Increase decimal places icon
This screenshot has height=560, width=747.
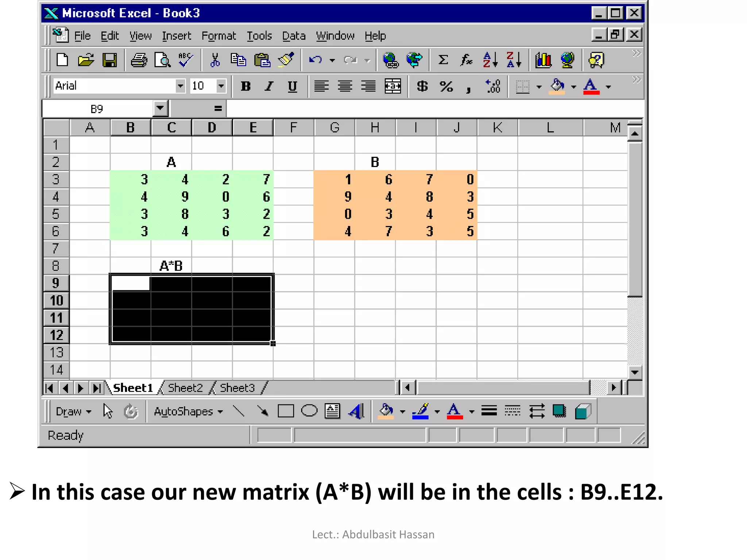click(493, 86)
